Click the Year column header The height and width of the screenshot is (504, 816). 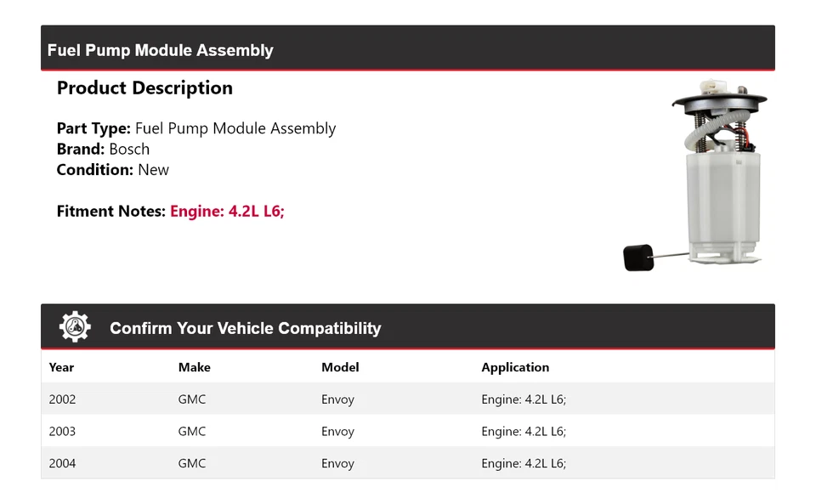pos(61,367)
